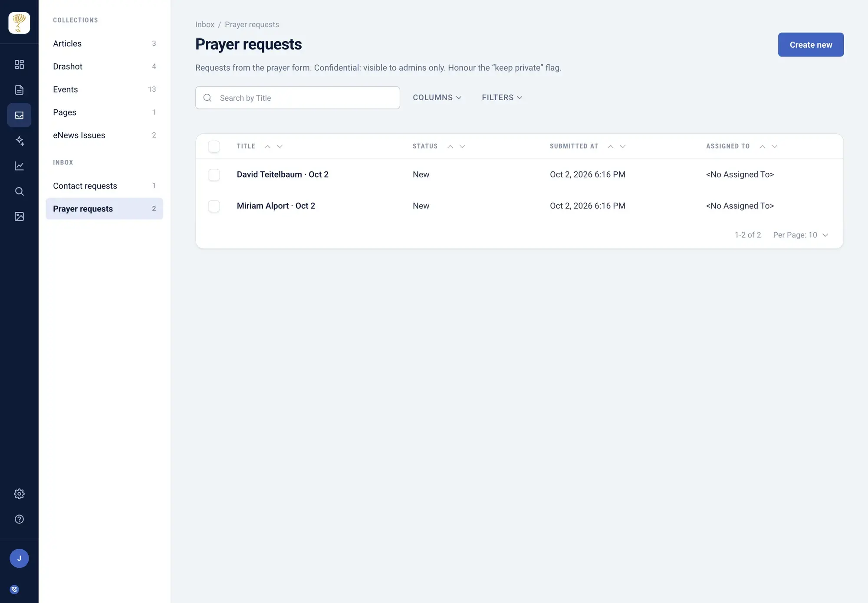The width and height of the screenshot is (868, 603).
Task: Click the Create new button
Action: [x=811, y=45]
